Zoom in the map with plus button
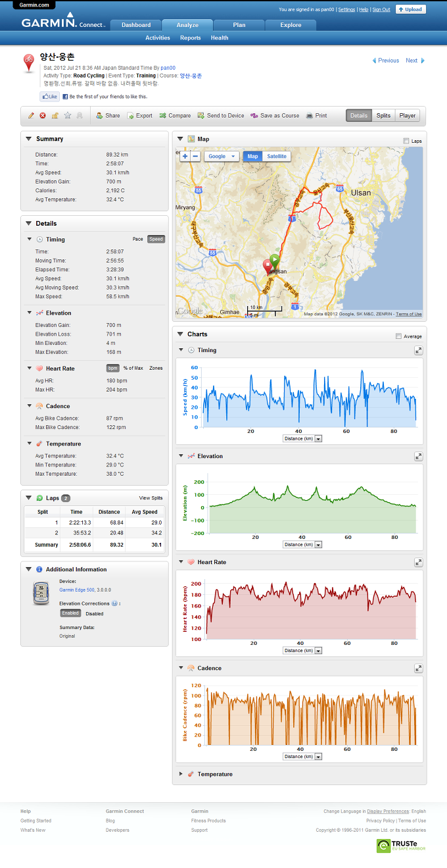The height and width of the screenshot is (868, 447). [185, 156]
